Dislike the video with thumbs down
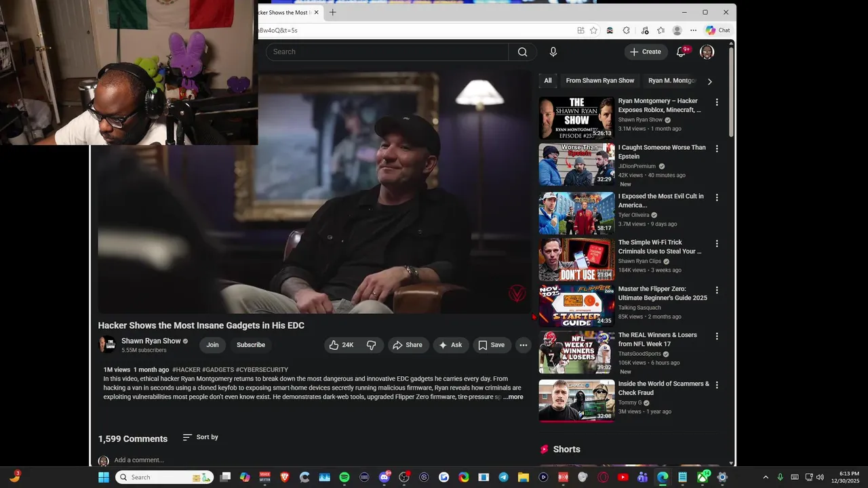The height and width of the screenshot is (488, 868). pos(372,345)
